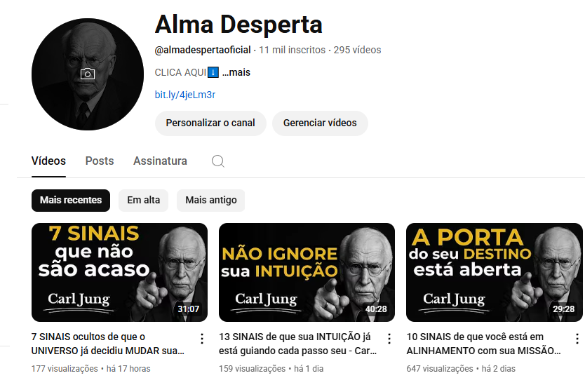Click the blue down-arrow emoji in description
The height and width of the screenshot is (392, 585).
213,72
